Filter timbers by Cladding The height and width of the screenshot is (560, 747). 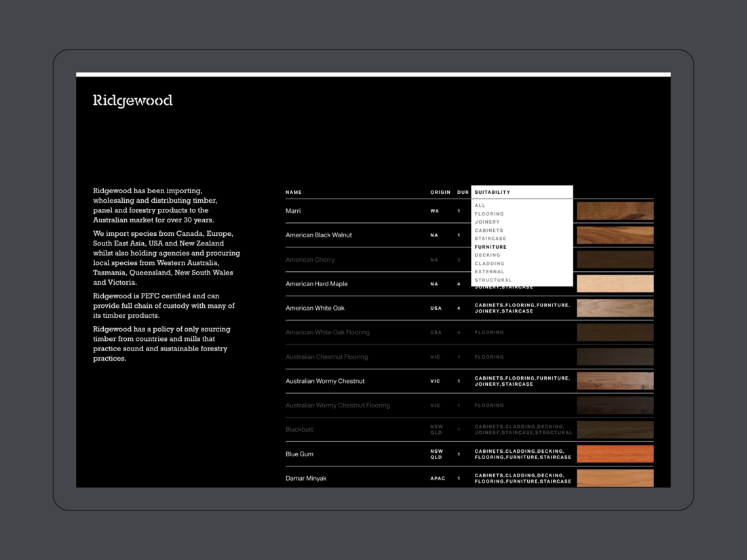(x=490, y=264)
